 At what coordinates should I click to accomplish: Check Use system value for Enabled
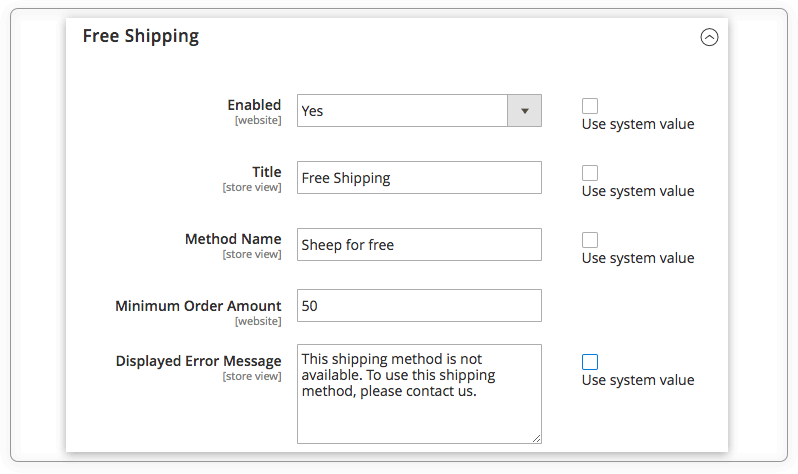coord(590,106)
